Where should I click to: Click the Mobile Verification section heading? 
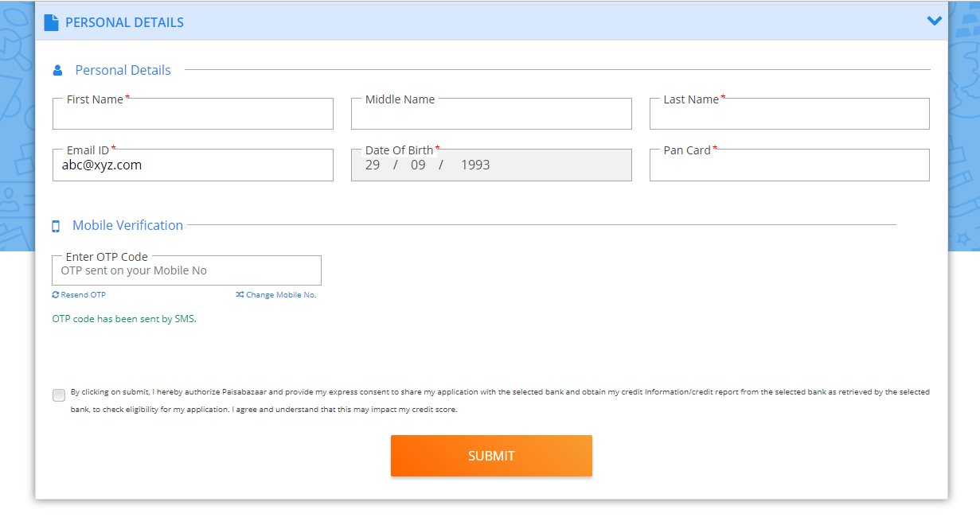coord(127,225)
